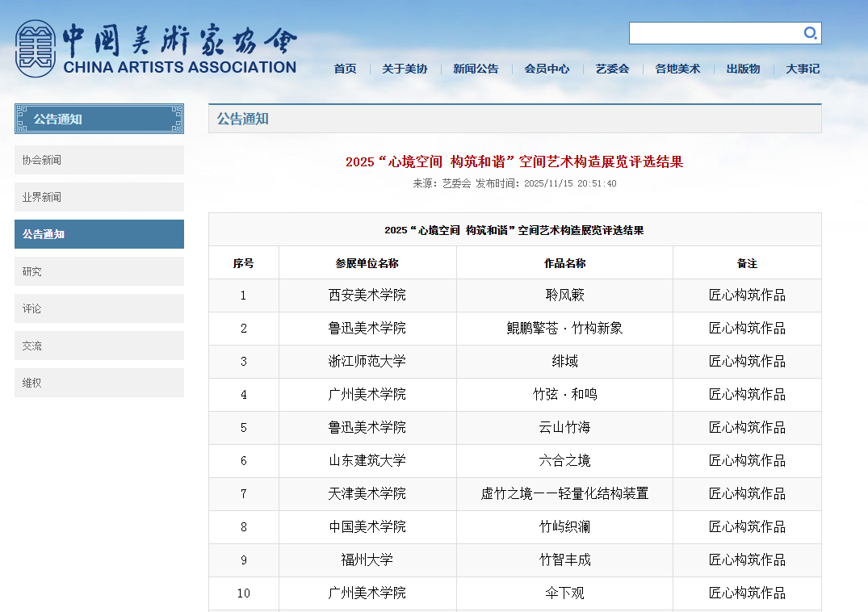Open the 出版物 navigation item
The width and height of the screenshot is (868, 612).
pos(743,69)
